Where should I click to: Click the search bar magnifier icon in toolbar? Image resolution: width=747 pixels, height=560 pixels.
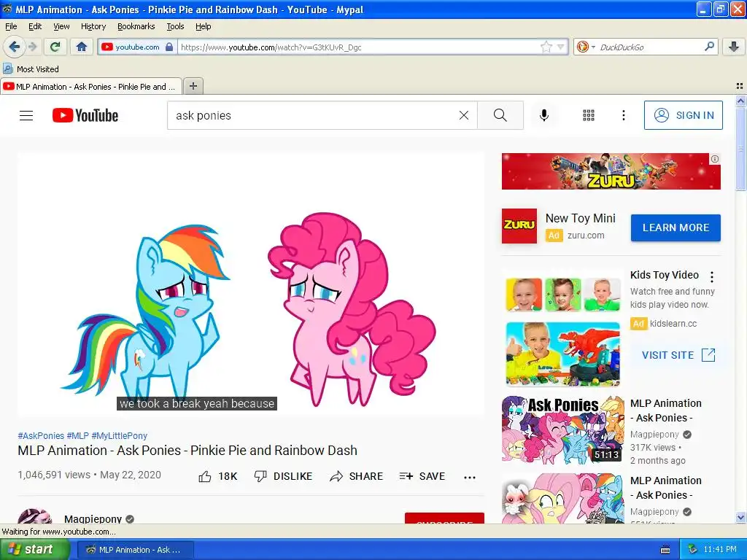click(709, 47)
